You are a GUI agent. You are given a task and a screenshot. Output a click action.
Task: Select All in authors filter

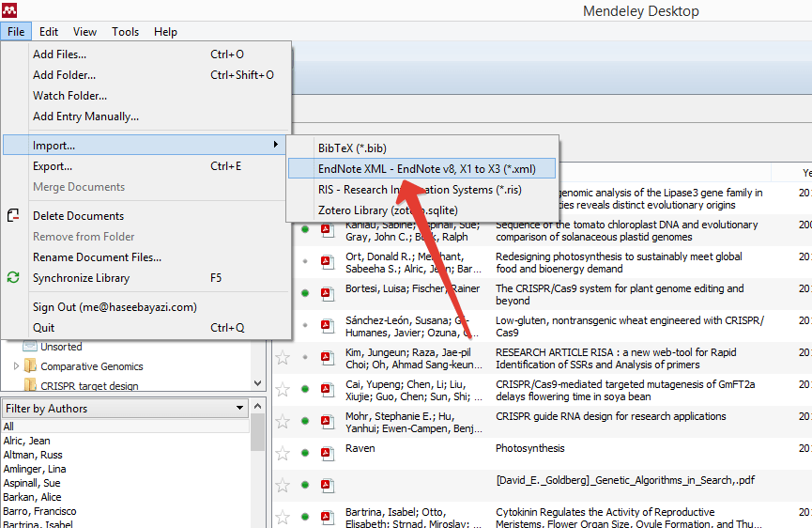point(126,427)
